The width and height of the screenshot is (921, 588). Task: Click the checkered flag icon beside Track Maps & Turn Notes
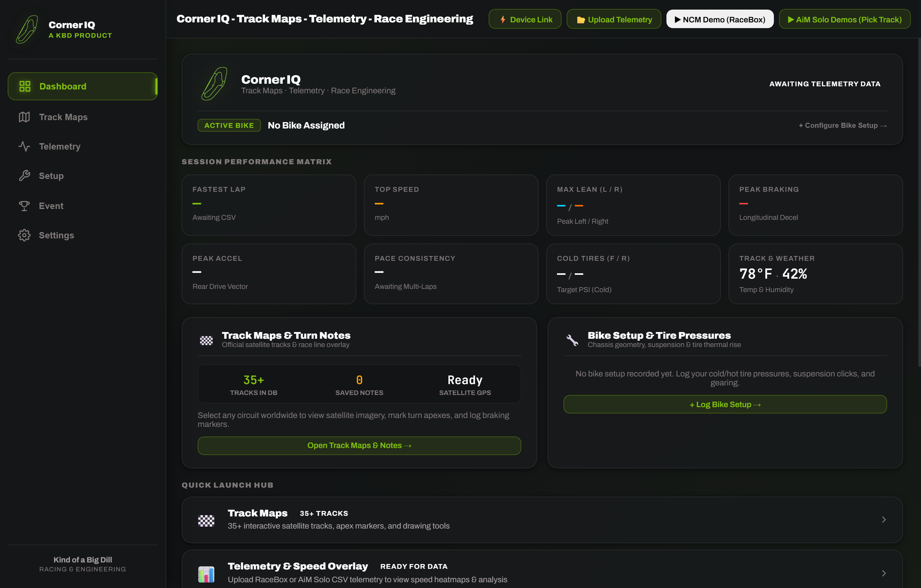[206, 340]
